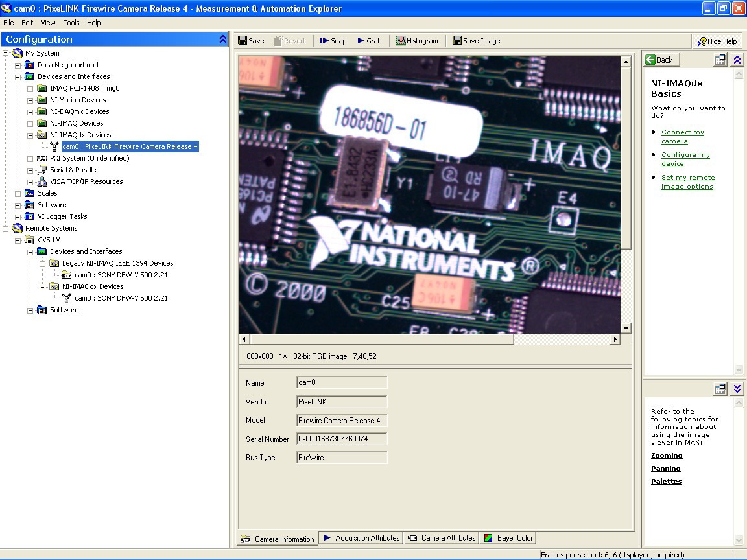Open the Tools menu
The height and width of the screenshot is (560, 747).
point(71,23)
